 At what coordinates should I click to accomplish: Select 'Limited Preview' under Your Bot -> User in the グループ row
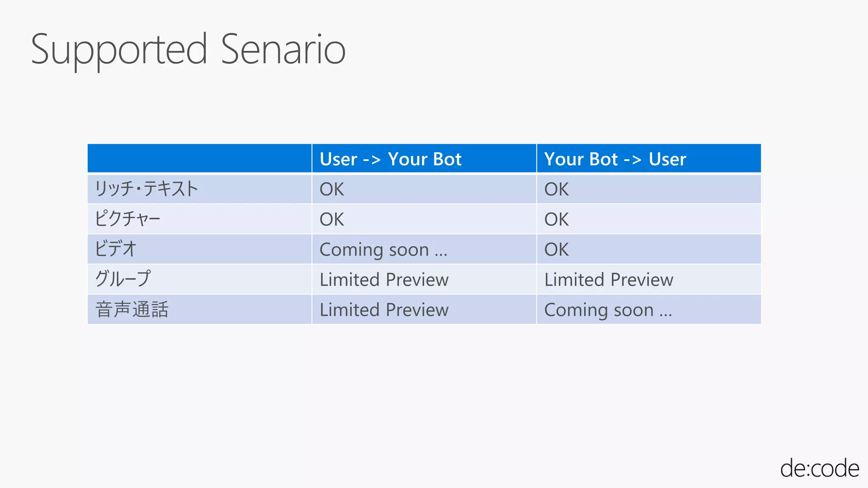tap(609, 280)
